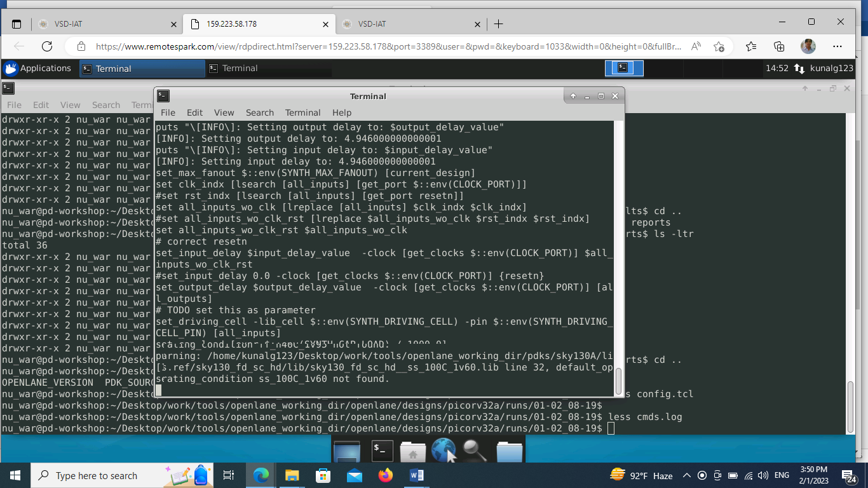Image resolution: width=868 pixels, height=488 pixels.
Task: Open the Edge settings menu with three dots
Action: tap(838, 46)
